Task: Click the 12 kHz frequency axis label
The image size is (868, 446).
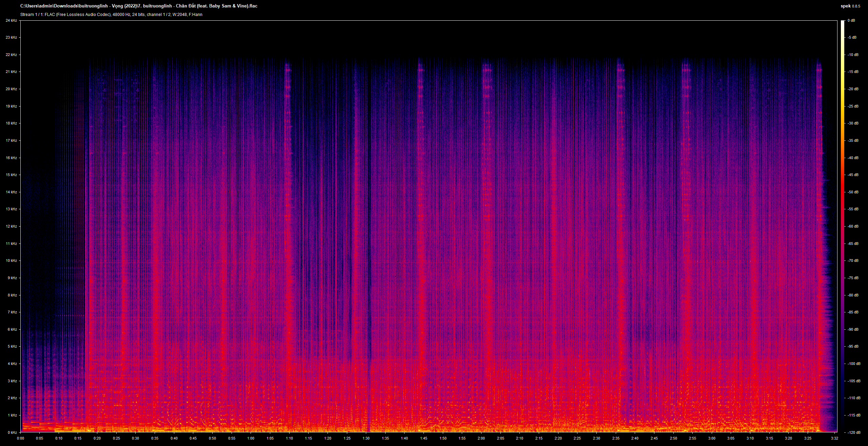Action: click(x=11, y=226)
